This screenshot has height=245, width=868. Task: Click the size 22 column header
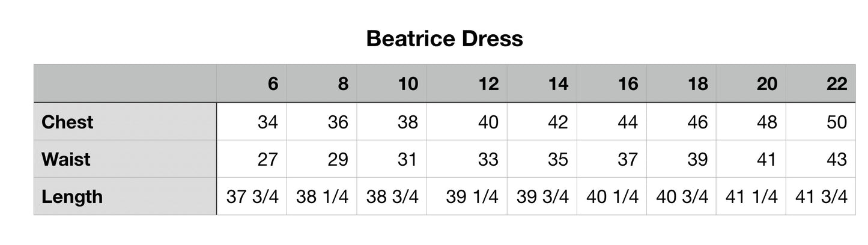[x=836, y=84]
